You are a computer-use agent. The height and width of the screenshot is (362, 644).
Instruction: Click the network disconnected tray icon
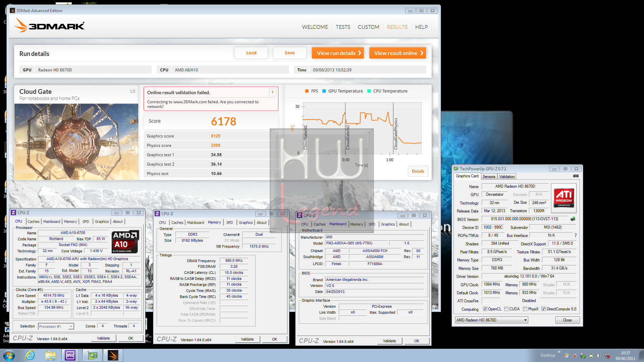pyautogui.click(x=607, y=356)
